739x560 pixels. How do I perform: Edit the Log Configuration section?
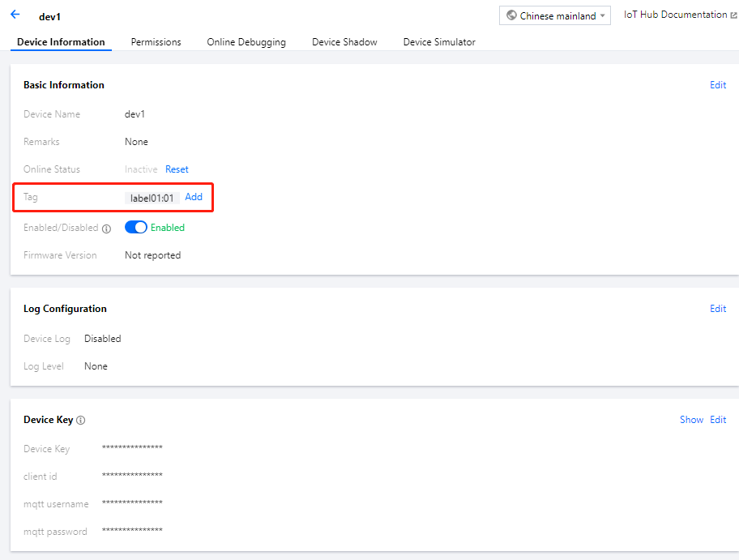718,309
